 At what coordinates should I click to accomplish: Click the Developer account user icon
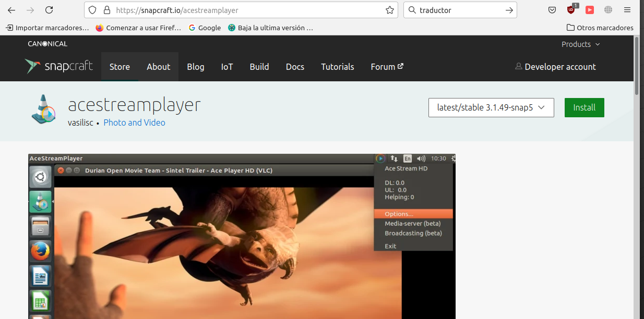[518, 66]
